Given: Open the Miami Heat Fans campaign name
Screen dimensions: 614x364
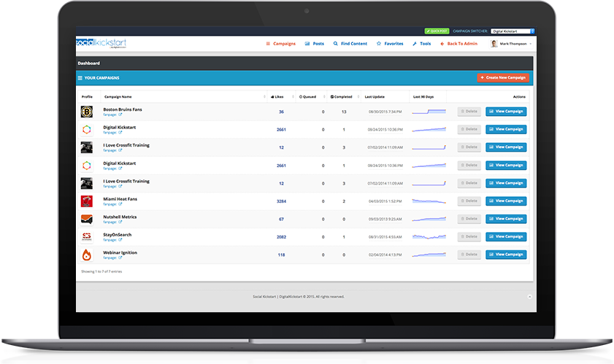Looking at the screenshot, I should tap(120, 199).
